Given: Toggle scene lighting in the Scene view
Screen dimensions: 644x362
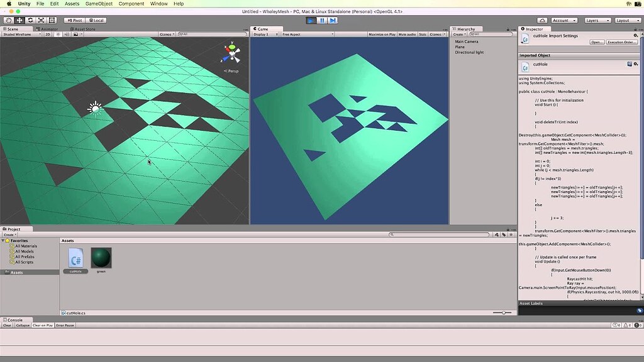Looking at the screenshot, I should pyautogui.click(x=58, y=35).
